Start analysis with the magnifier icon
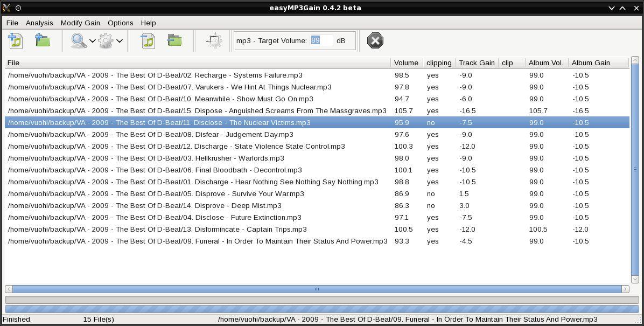 point(79,41)
